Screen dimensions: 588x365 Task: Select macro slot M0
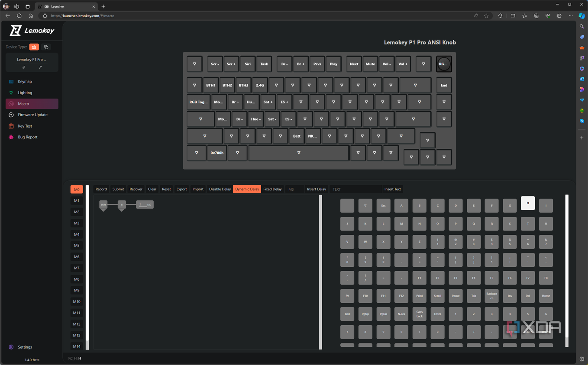click(77, 189)
